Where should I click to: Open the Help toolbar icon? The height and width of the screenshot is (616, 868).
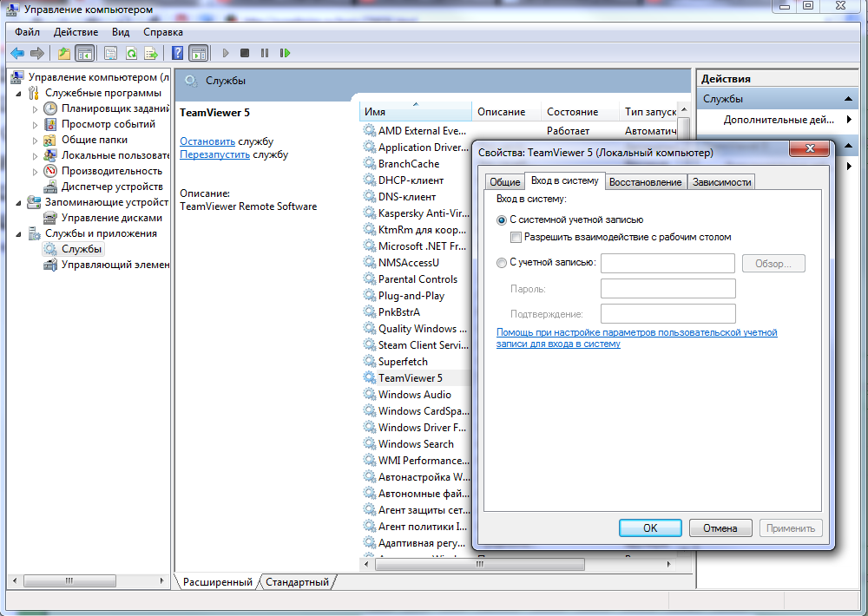point(177,53)
